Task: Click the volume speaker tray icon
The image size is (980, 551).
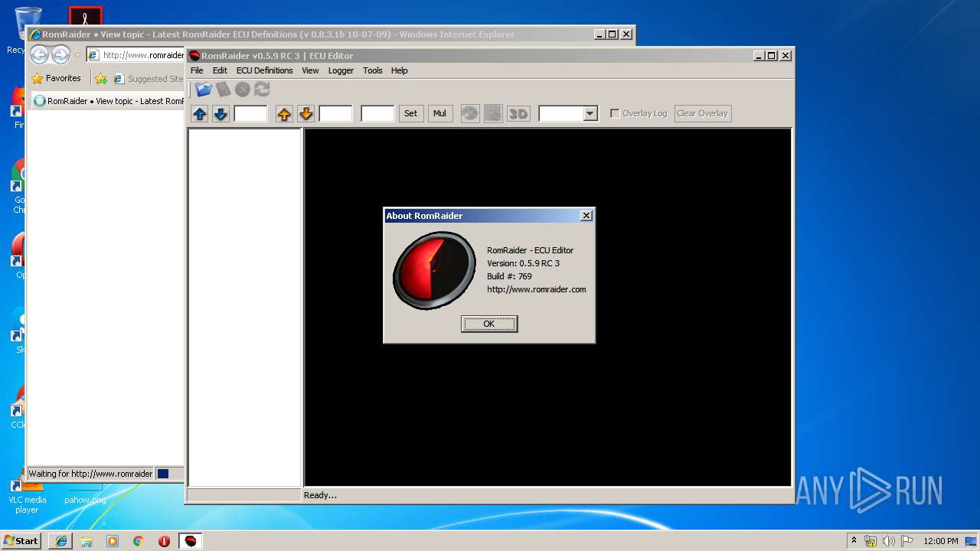Action: click(888, 541)
